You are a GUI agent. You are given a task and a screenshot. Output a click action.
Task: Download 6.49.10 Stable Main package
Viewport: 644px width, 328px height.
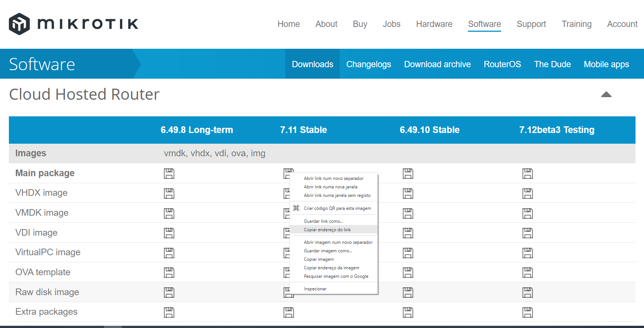coord(408,174)
